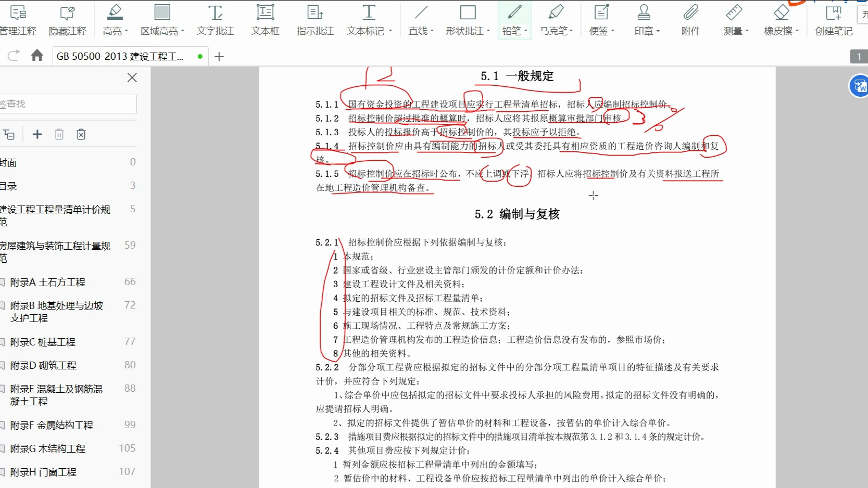Open the 铅笔 dropdown arrow
This screenshot has width=868, height=488.
(x=525, y=31)
